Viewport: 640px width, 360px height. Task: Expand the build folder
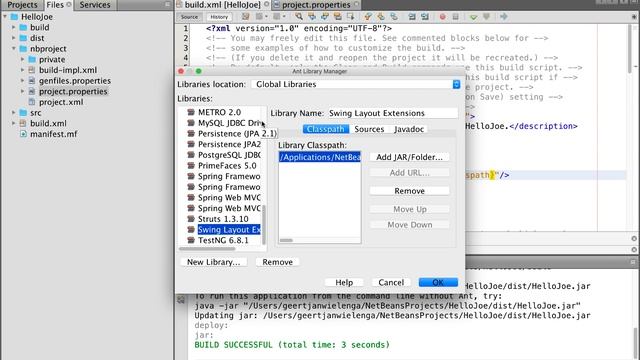click(x=14, y=27)
